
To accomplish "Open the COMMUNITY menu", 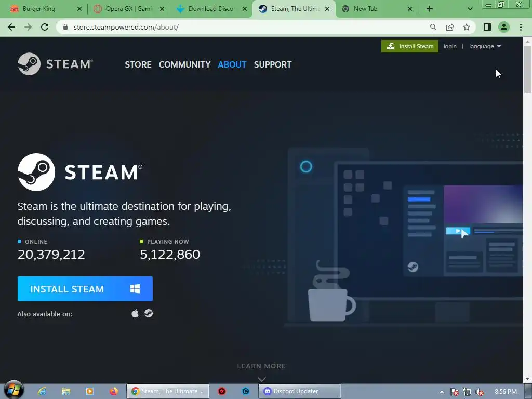I will (x=184, y=64).
